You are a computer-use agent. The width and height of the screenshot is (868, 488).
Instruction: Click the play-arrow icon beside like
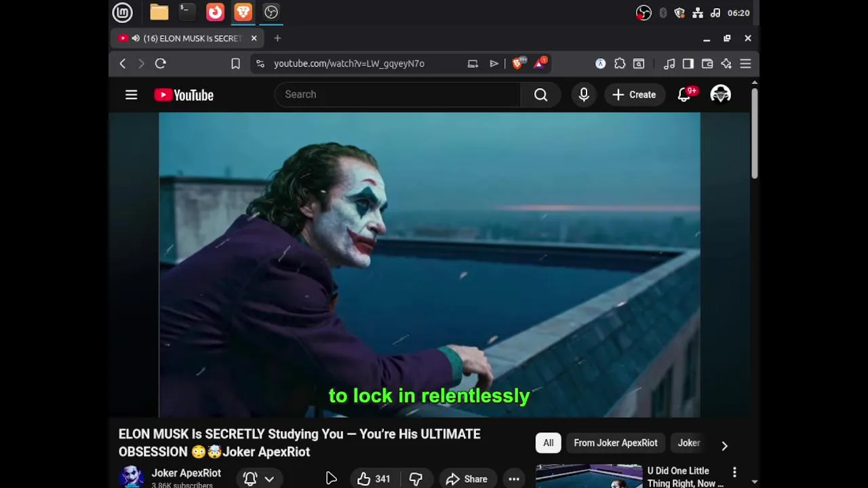point(331,479)
